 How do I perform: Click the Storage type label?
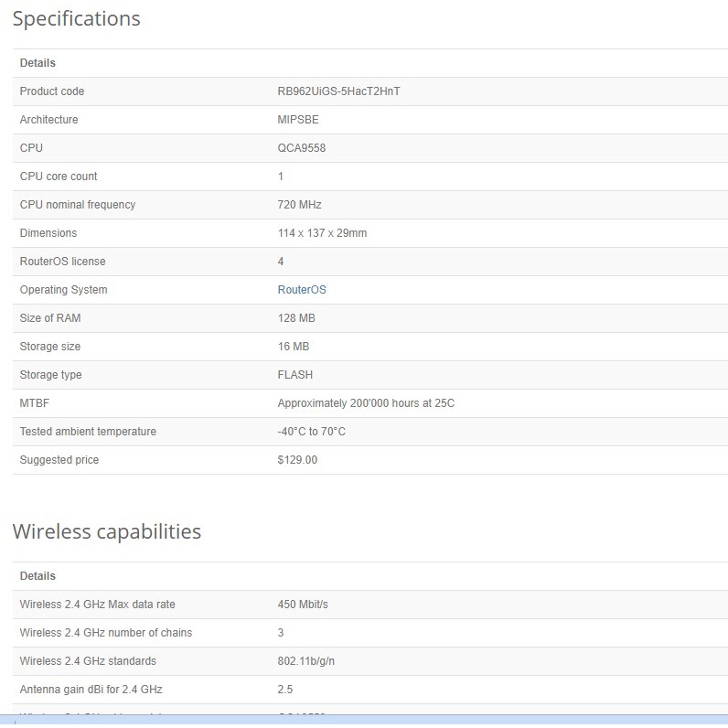[50, 375]
